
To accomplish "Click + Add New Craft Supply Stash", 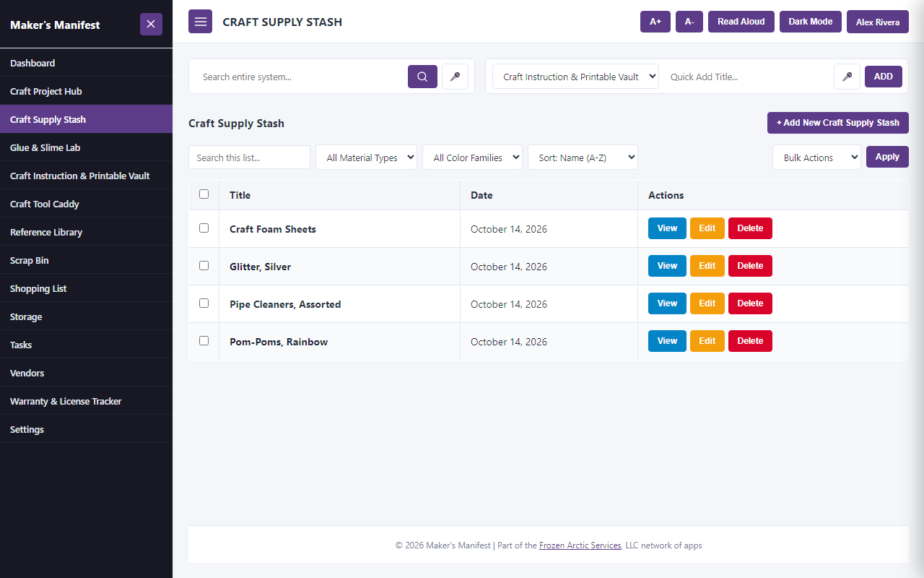I will pyautogui.click(x=838, y=123).
